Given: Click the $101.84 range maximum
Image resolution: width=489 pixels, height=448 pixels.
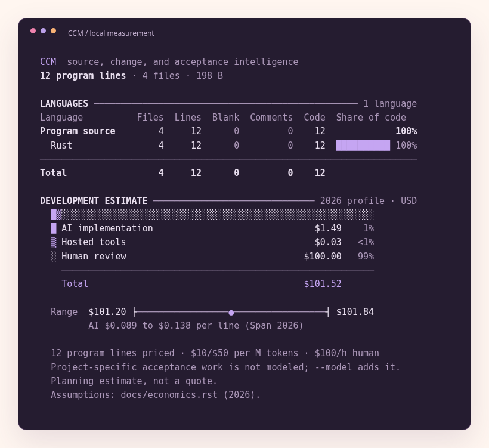Looking at the screenshot, I should pyautogui.click(x=355, y=311).
